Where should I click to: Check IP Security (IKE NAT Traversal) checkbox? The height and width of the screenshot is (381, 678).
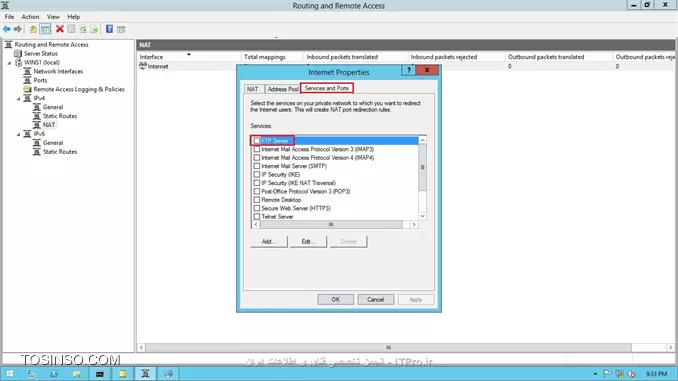(257, 183)
